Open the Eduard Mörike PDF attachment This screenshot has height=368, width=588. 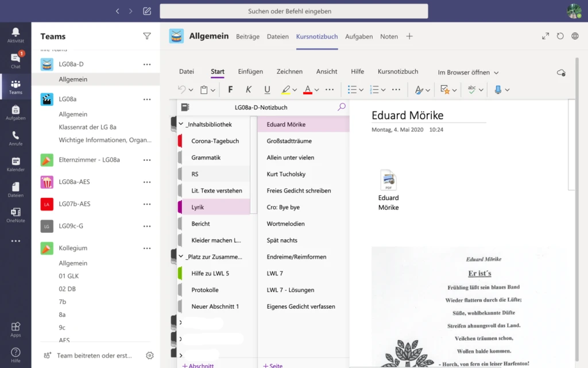tap(389, 179)
